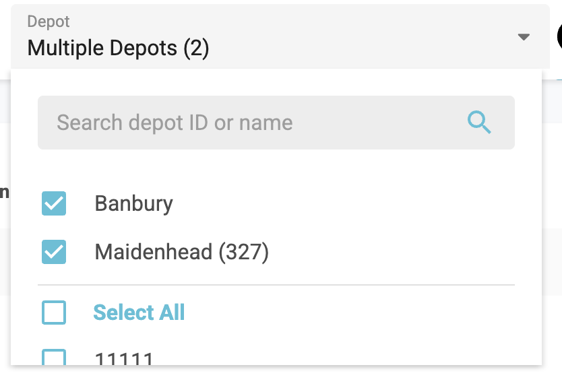562x392 pixels.
Task: Click the blue Select All text
Action: [x=139, y=313]
